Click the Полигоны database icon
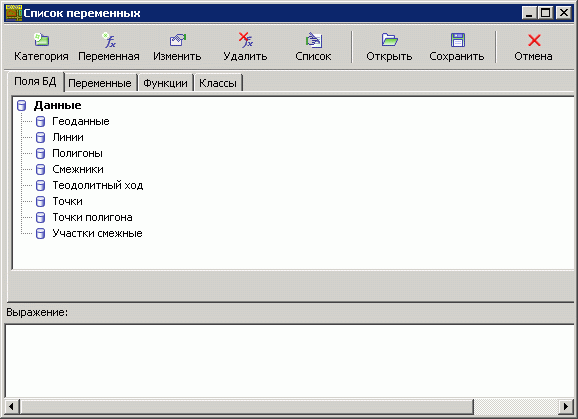The width and height of the screenshot is (578, 419). pyautogui.click(x=41, y=153)
